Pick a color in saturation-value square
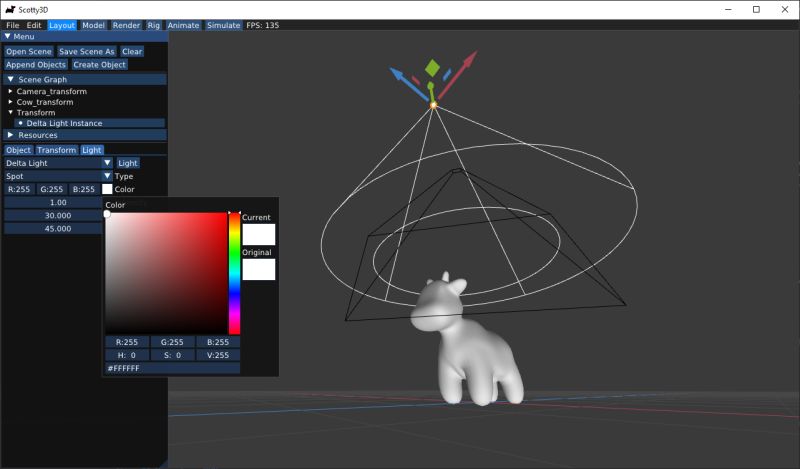800x469 pixels. (166, 274)
